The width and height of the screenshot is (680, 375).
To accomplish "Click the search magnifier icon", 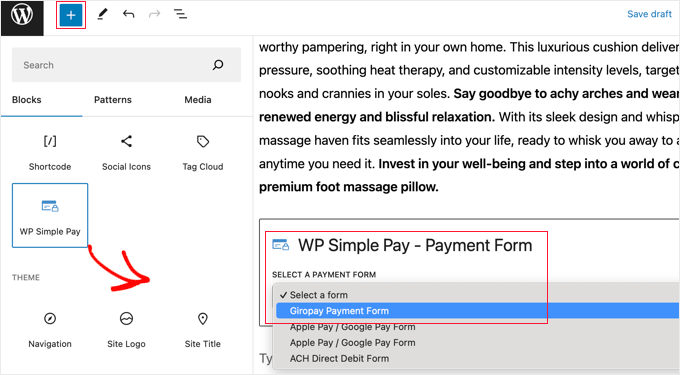I will tap(218, 65).
